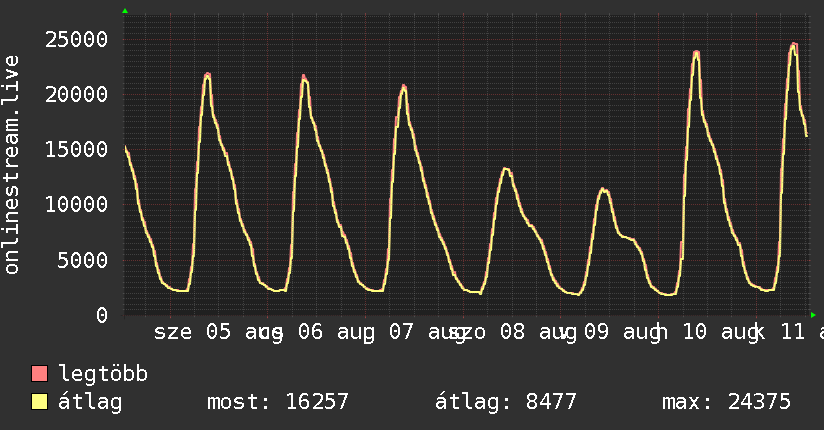Click the 'most: 16257' value
The image size is (824, 430).
277,402
